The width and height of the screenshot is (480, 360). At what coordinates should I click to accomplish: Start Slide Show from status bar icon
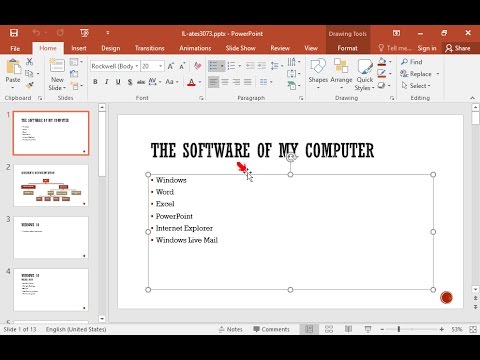[368, 329]
